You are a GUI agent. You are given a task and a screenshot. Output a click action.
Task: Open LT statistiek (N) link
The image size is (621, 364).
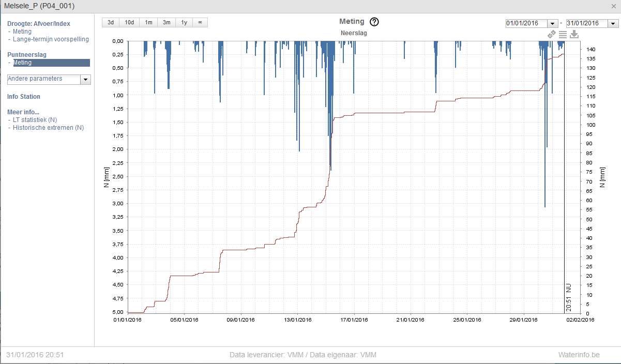point(35,120)
